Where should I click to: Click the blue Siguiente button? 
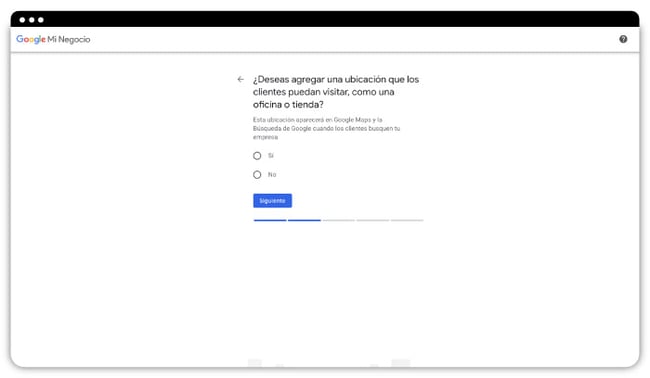(272, 201)
